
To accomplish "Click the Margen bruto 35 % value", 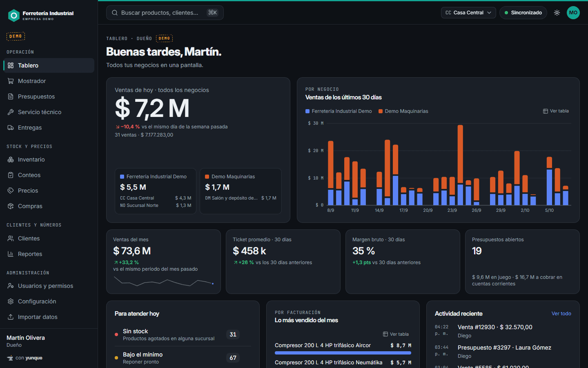I will (x=364, y=251).
